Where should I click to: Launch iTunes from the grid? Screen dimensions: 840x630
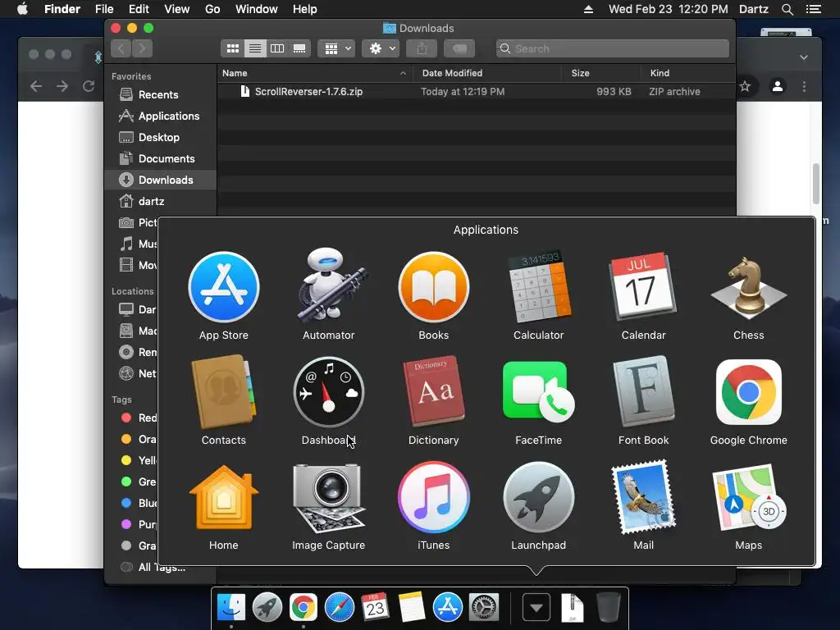tap(433, 497)
